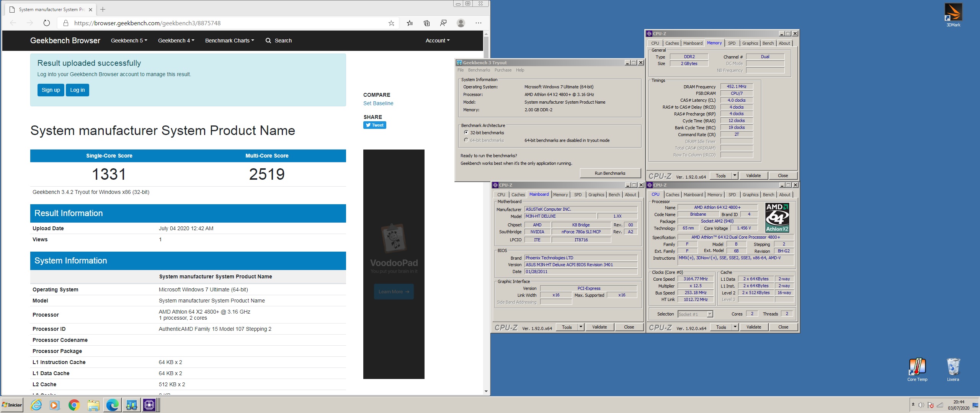This screenshot has width=980, height=413.
Task: Open Tools dropdown arrow in CPU-Z Memory window
Action: tap(735, 176)
